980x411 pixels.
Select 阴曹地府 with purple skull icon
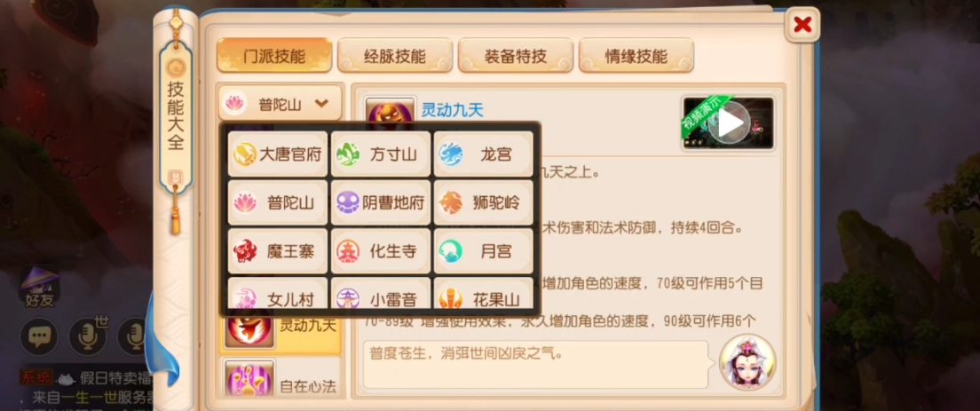[x=381, y=202]
